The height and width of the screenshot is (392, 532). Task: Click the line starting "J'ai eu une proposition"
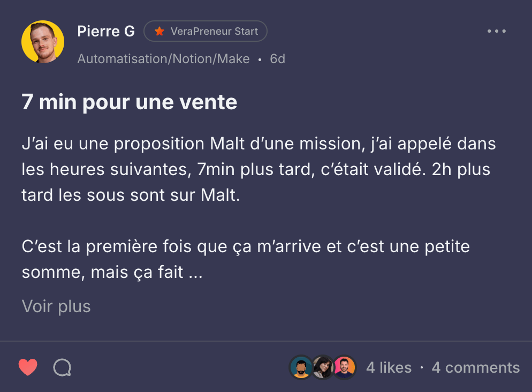point(259,144)
